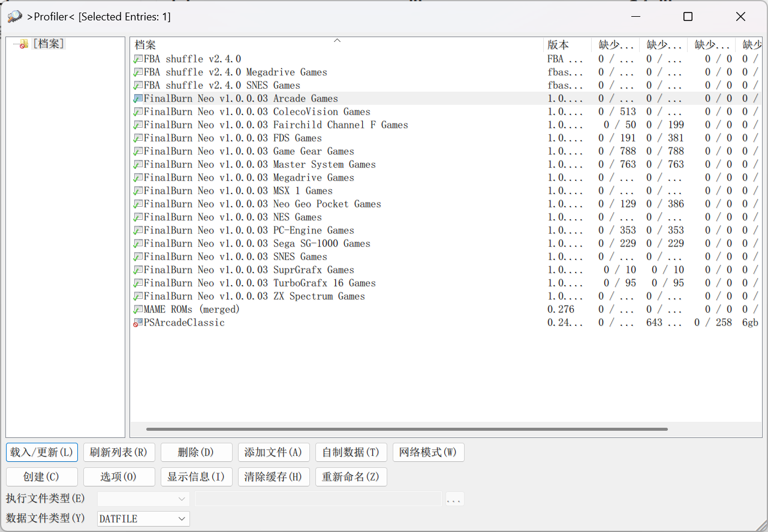Click the horizontal scrollbar of profile list
Viewport: 768px width, 532px height.
click(407, 429)
